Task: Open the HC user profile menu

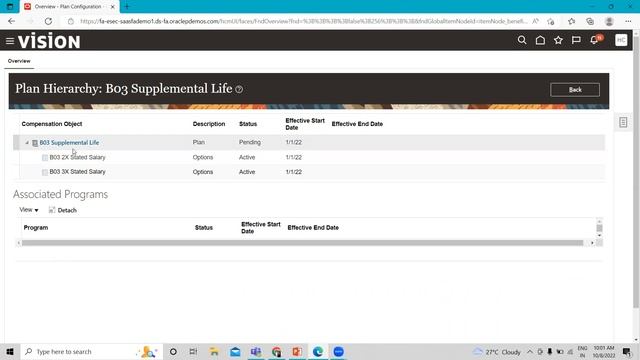Action: [x=621, y=40]
